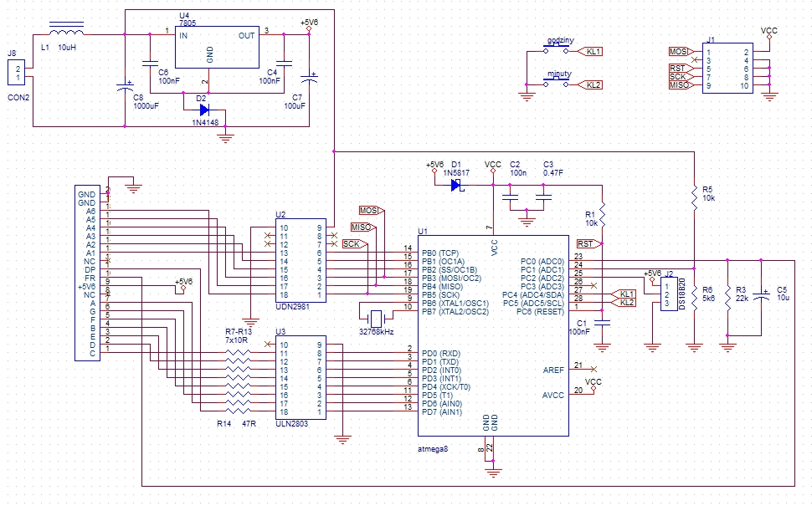
Task: Click the 'DP' pin on the left display connector
Action: [90, 270]
